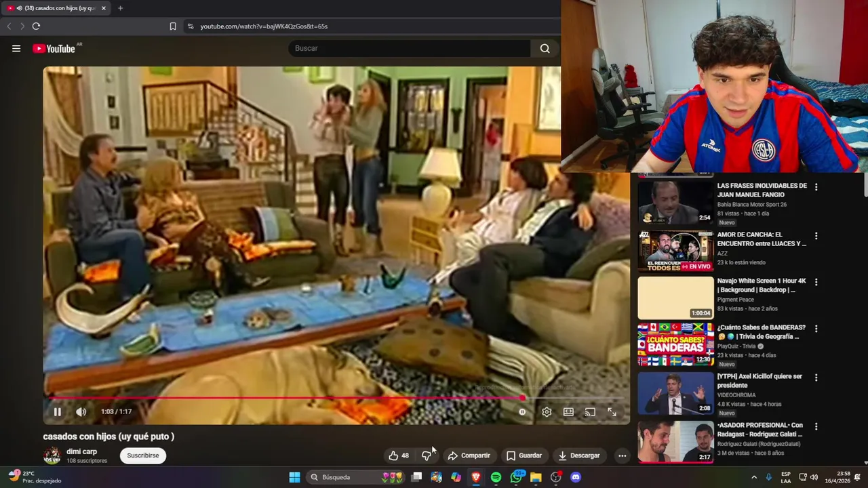Open the YouTube hamburger guide menu

point(16,48)
